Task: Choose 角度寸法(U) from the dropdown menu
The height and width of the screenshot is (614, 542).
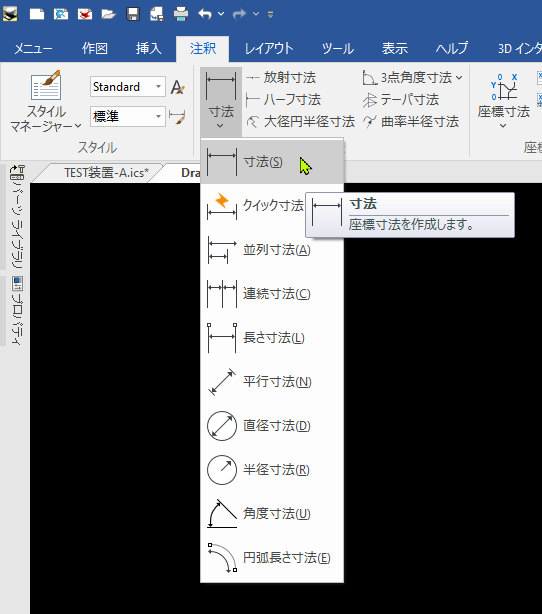Action: pos(272,513)
